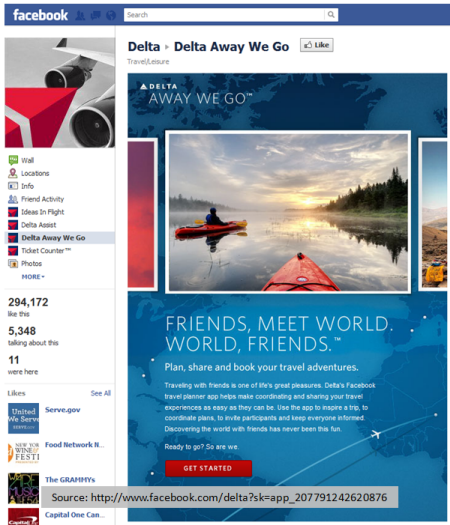
Task: Click the facebook logo
Action: coord(40,15)
